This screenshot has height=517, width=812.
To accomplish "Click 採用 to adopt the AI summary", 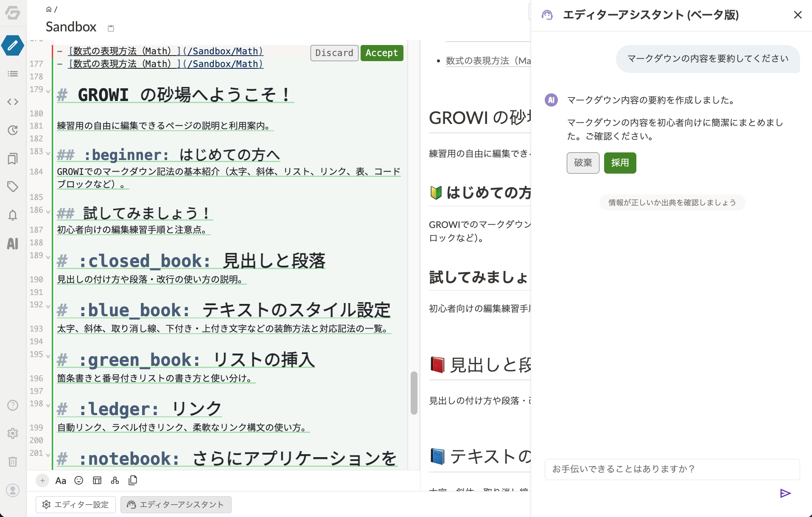I will 620,163.
